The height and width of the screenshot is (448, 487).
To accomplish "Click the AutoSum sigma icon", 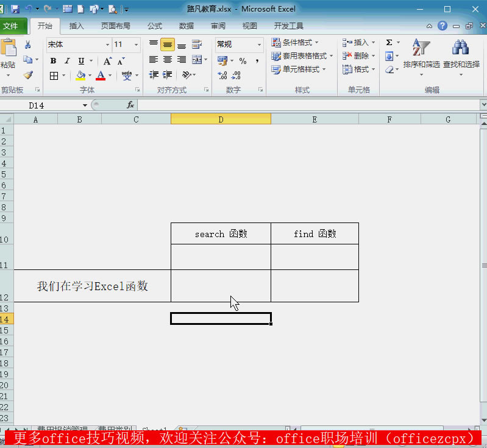I will click(389, 42).
